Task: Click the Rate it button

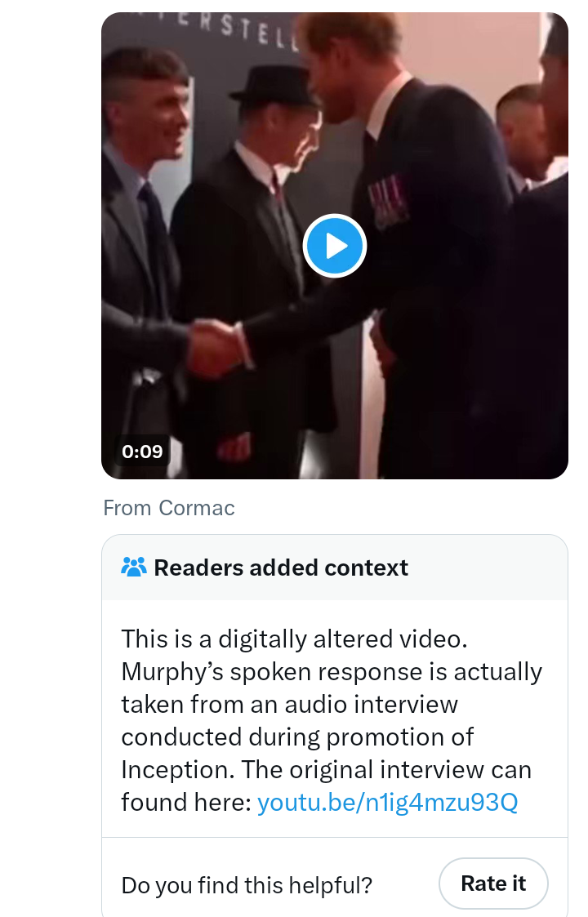Action: (x=493, y=883)
